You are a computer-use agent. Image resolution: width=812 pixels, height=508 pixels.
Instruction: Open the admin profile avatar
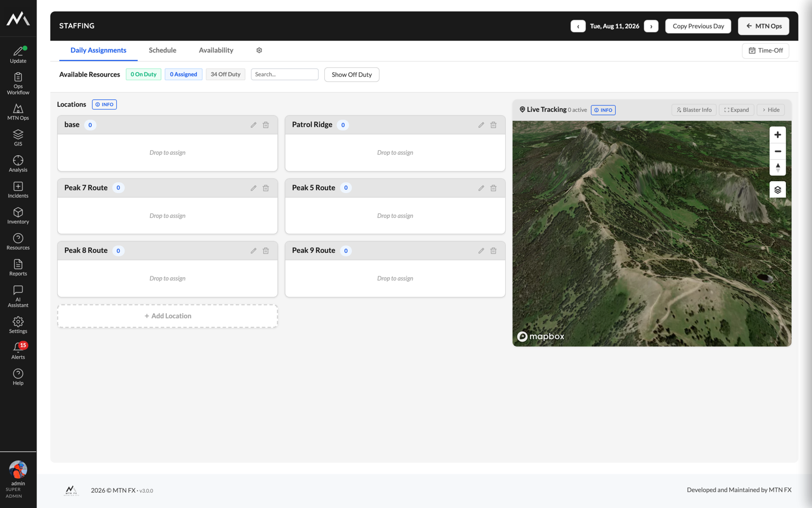point(18,470)
